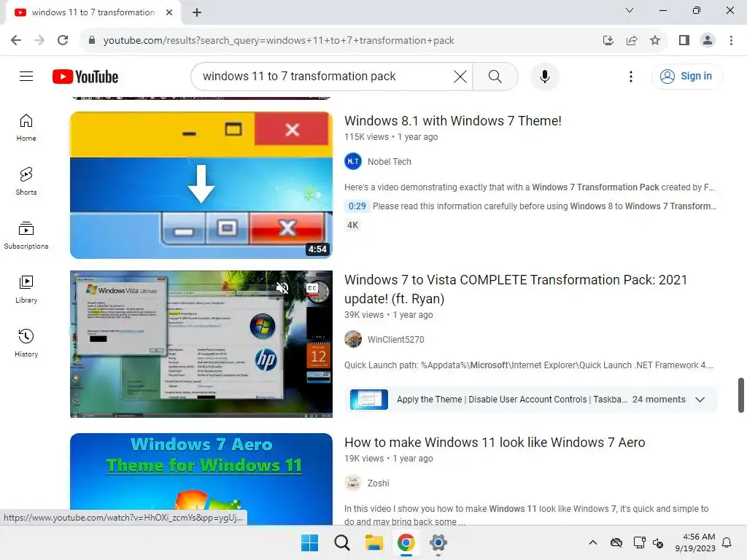
Task: Open the clock showing 4:56 AM
Action: [695, 542]
